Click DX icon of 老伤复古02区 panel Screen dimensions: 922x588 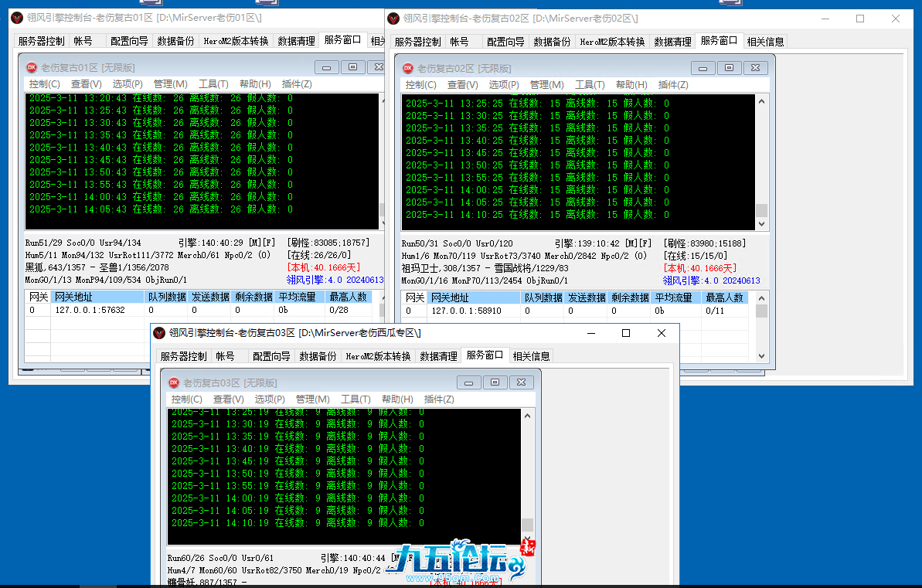tap(408, 68)
